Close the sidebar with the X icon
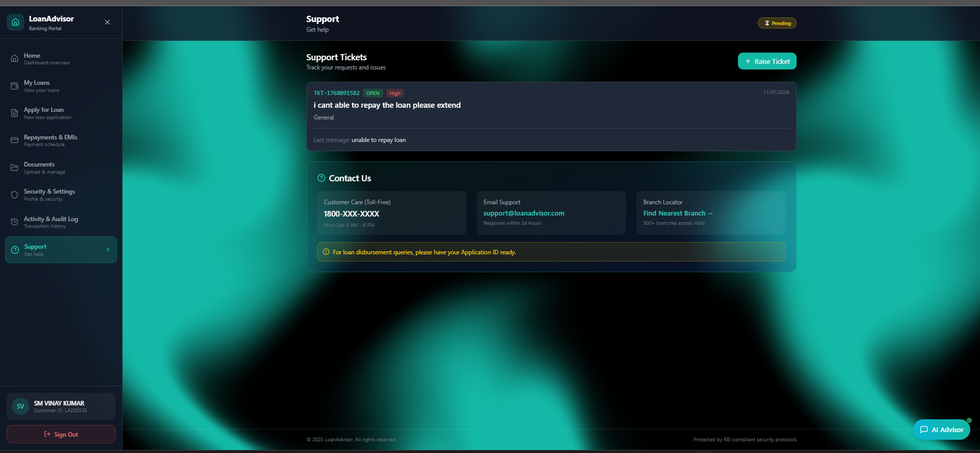 click(x=107, y=22)
